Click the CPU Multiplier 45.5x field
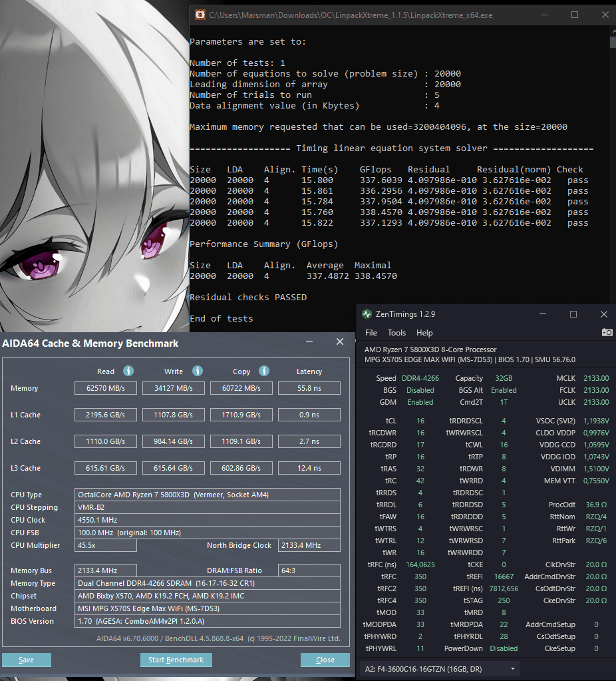The width and height of the screenshot is (616, 681). tap(106, 545)
